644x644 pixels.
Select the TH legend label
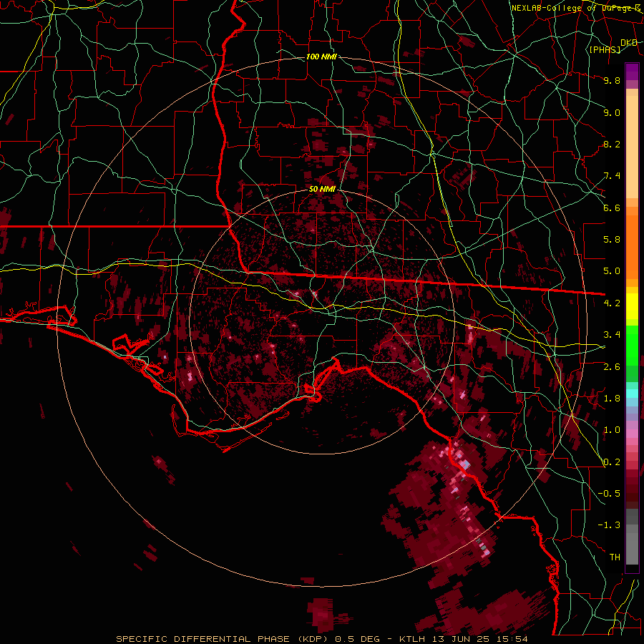(x=615, y=557)
